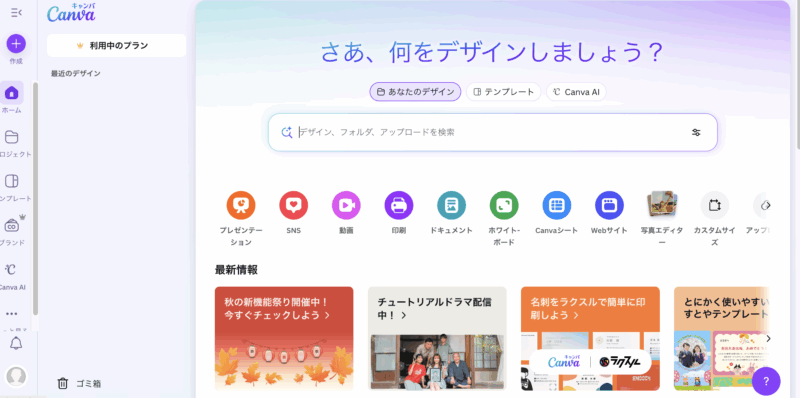Open the 名刺をラクスルで card
The height and width of the screenshot is (398, 800).
point(590,338)
